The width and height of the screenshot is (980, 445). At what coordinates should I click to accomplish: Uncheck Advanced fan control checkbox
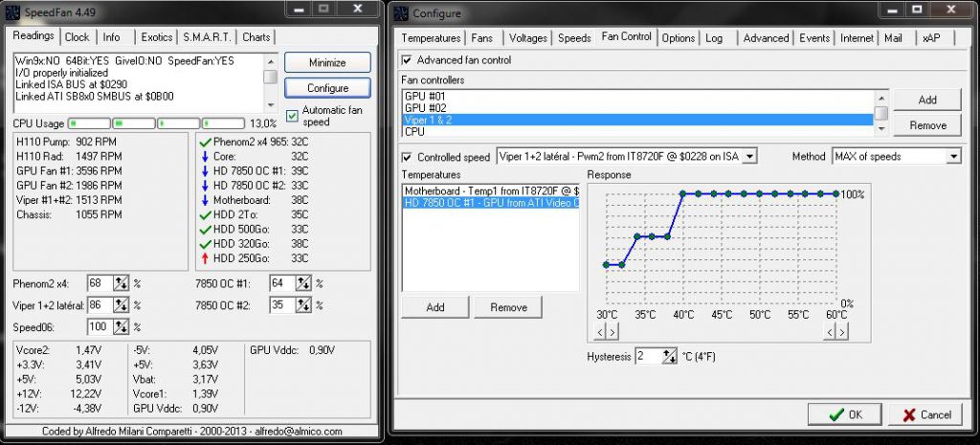[x=407, y=60]
